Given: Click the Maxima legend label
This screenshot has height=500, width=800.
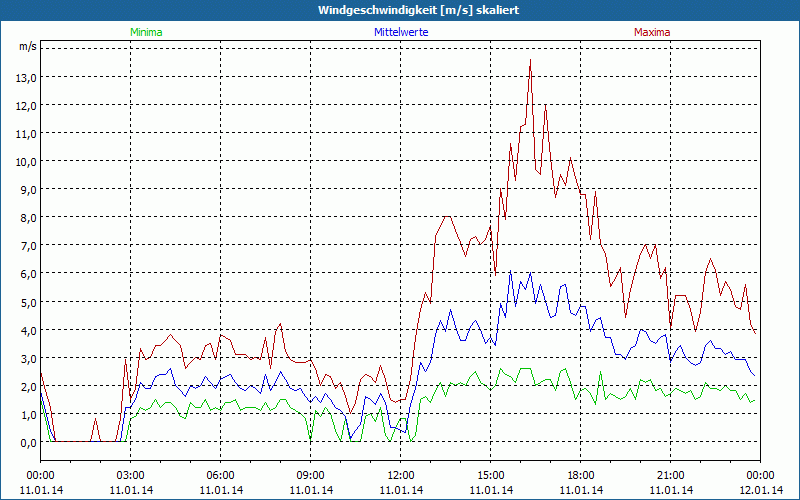Looking at the screenshot, I should (652, 32).
